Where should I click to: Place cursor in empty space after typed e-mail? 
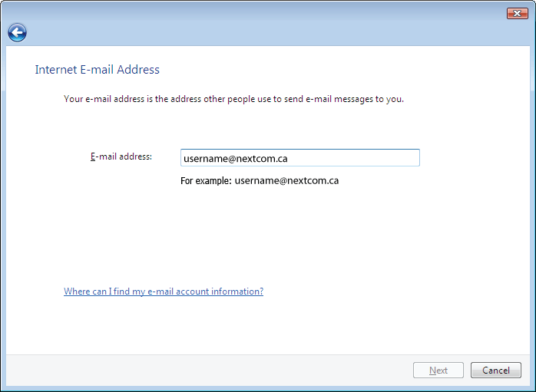pyautogui.click(x=352, y=158)
